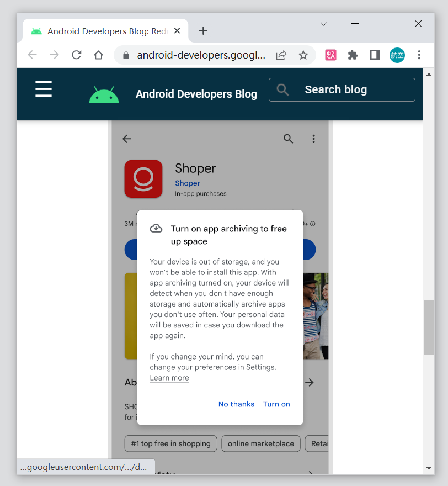
Task: Bookmark this page with star icon
Action: click(303, 55)
